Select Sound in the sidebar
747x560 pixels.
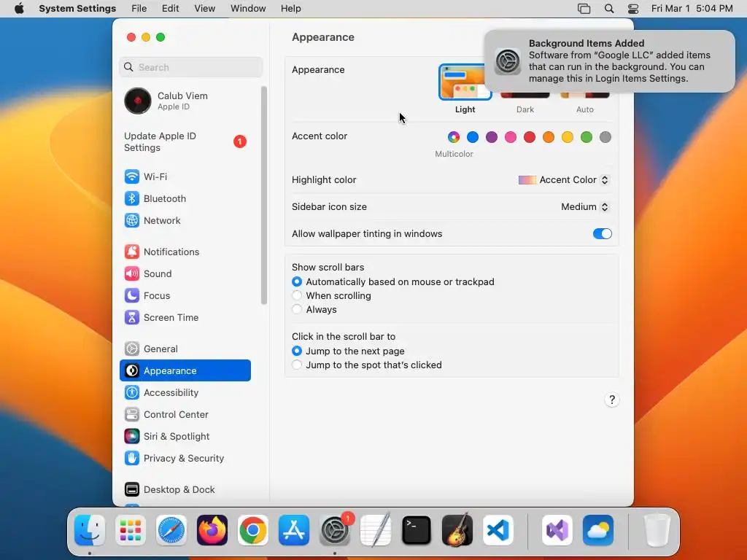tap(185, 274)
